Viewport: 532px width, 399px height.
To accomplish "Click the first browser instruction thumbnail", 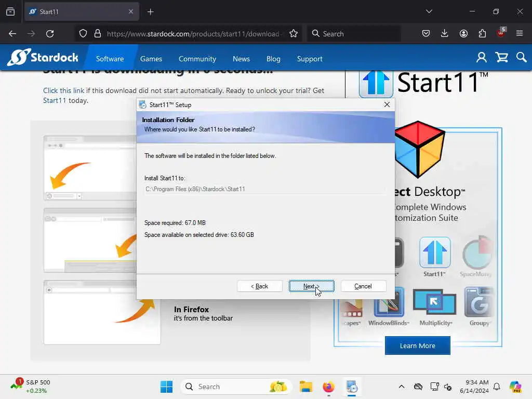I will click(x=90, y=168).
